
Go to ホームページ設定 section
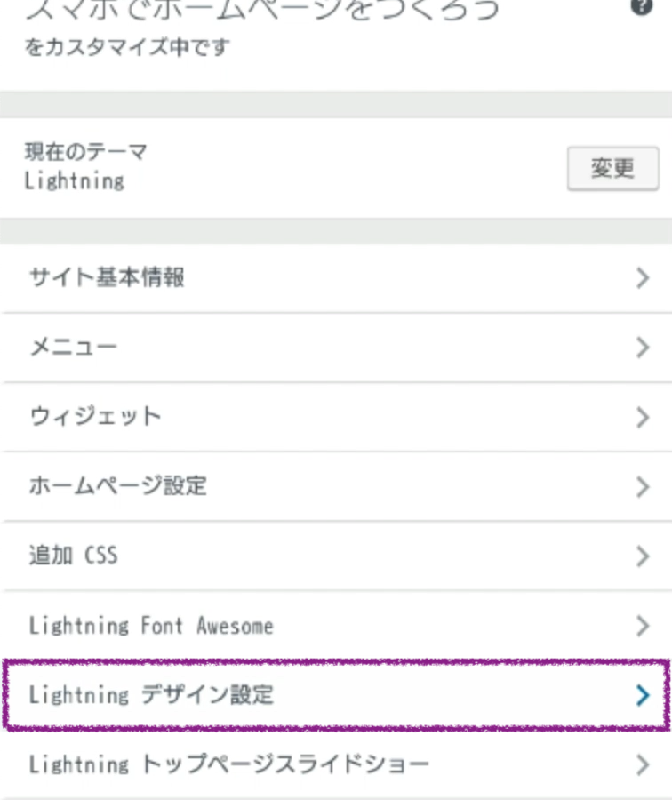click(x=117, y=486)
